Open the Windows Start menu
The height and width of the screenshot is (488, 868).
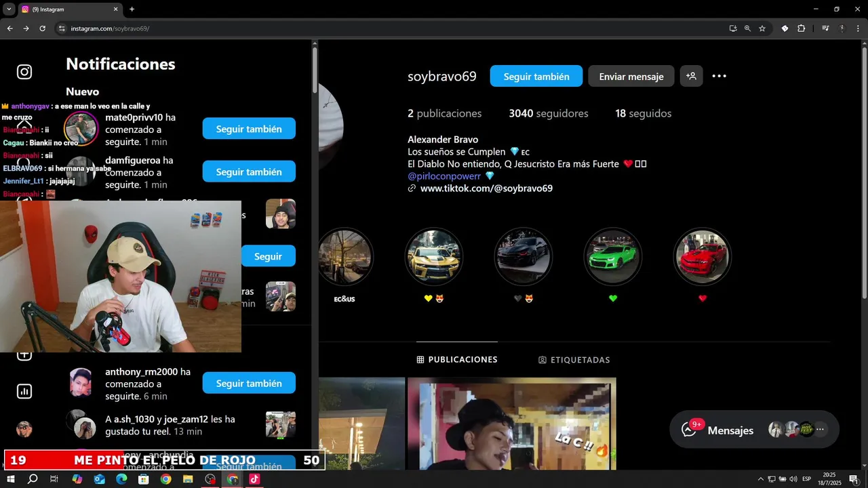[11, 479]
